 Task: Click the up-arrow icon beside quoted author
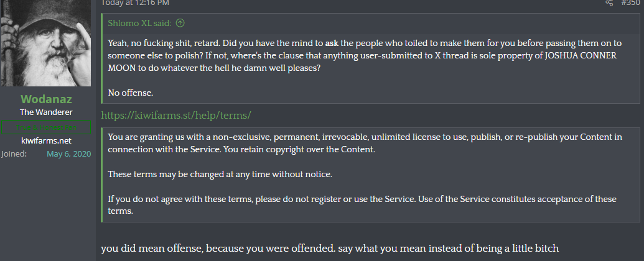click(180, 24)
